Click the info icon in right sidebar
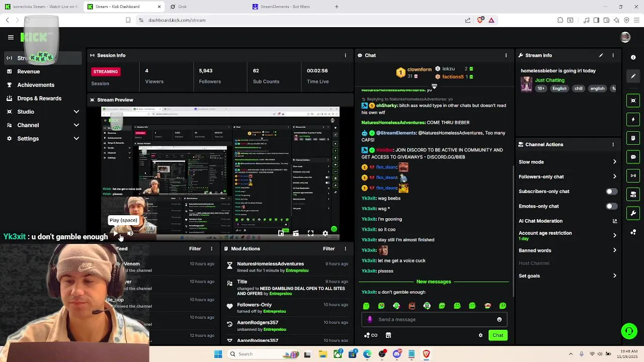The height and width of the screenshot is (362, 644). click(633, 57)
